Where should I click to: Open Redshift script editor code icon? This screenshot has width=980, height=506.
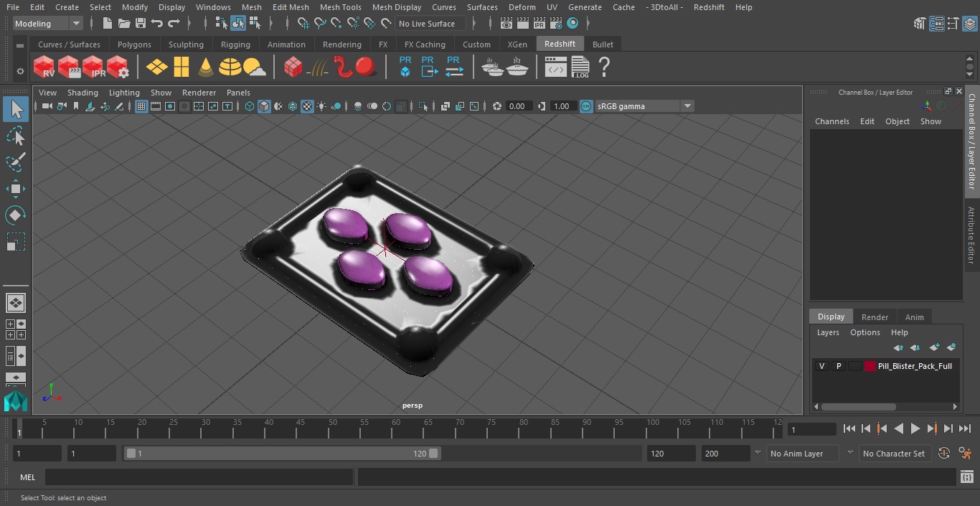[556, 67]
